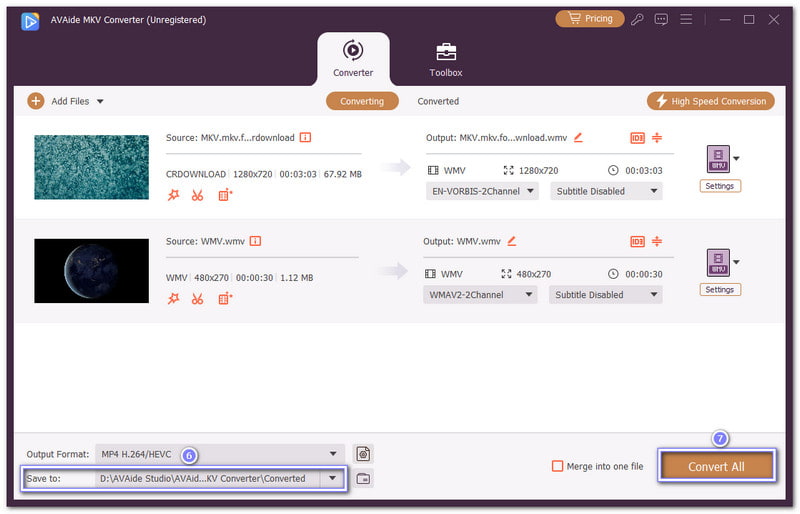Open enhance video icon for WMV.wmv file
Image resolution: width=800 pixels, height=514 pixels.
[x=225, y=299]
